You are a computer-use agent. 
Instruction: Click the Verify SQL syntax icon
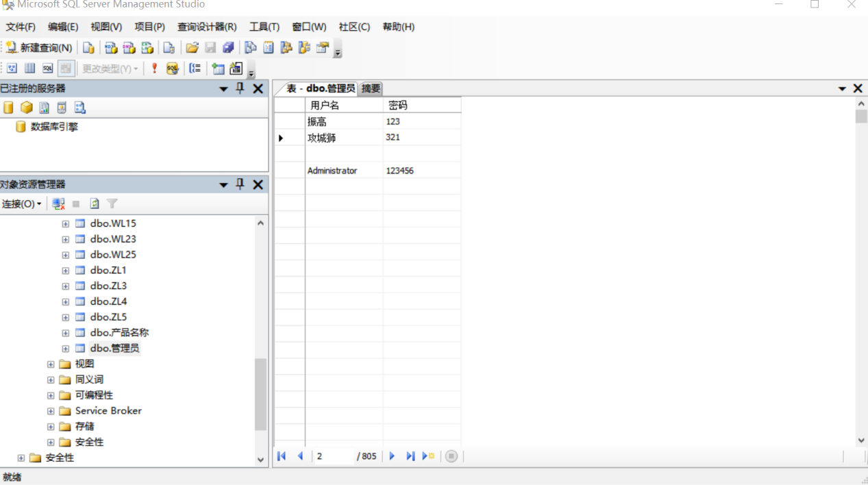coord(173,69)
